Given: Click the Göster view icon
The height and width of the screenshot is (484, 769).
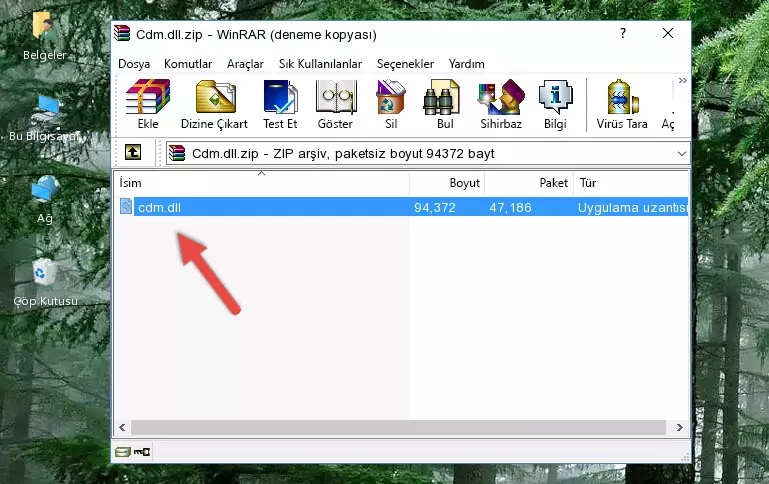Looking at the screenshot, I should [335, 97].
